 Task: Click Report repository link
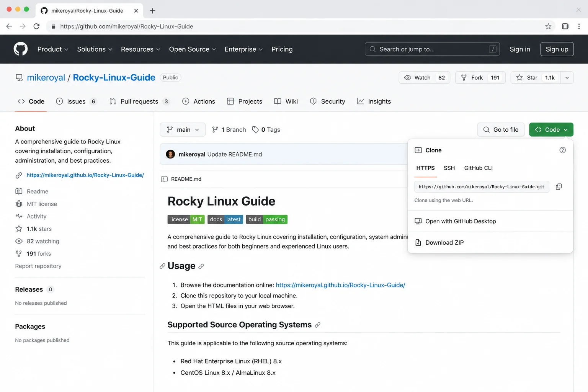coord(38,266)
